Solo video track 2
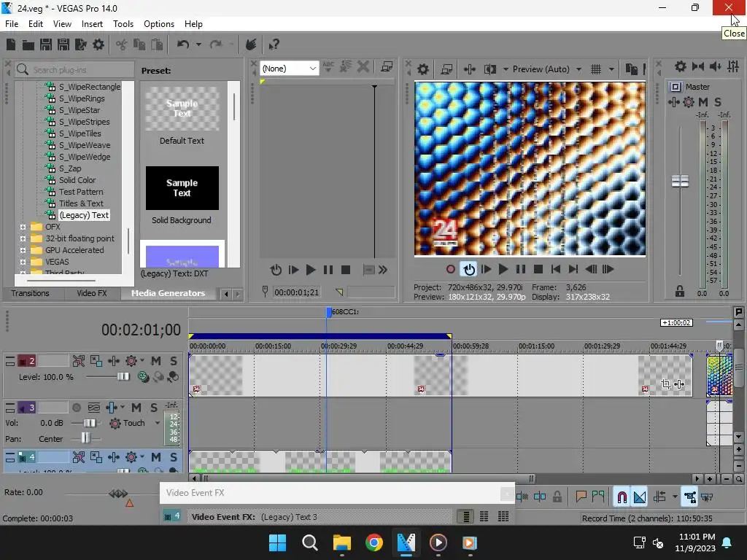 point(174,361)
